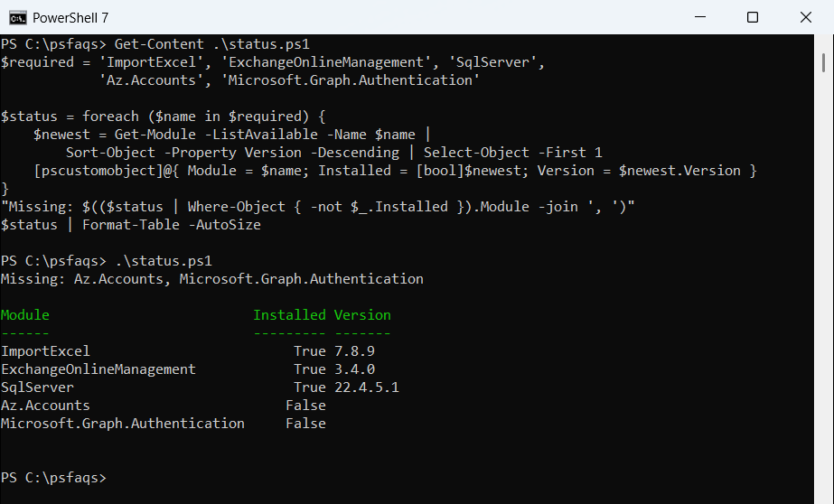Click the green 'Module' column header
The width and height of the screenshot is (834, 504).
pyautogui.click(x=25, y=315)
